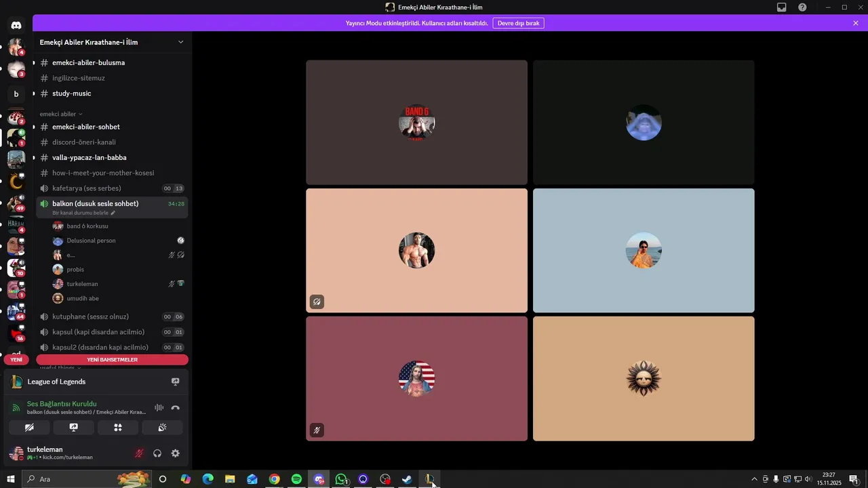Open voice connection signal icon

16,407
